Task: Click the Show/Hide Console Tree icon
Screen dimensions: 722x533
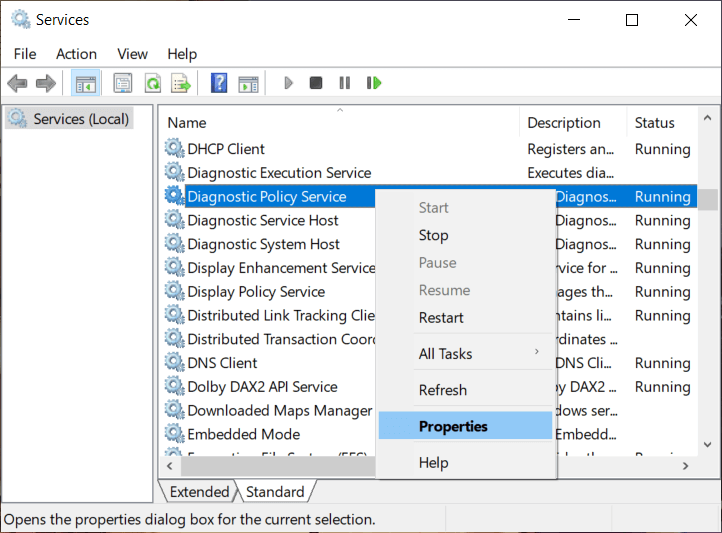Action: coord(85,83)
